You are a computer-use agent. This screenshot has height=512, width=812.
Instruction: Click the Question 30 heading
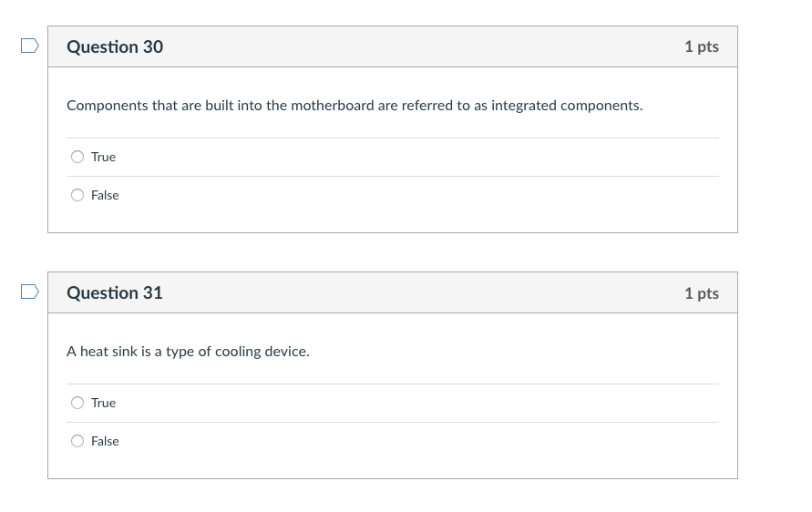click(x=115, y=46)
